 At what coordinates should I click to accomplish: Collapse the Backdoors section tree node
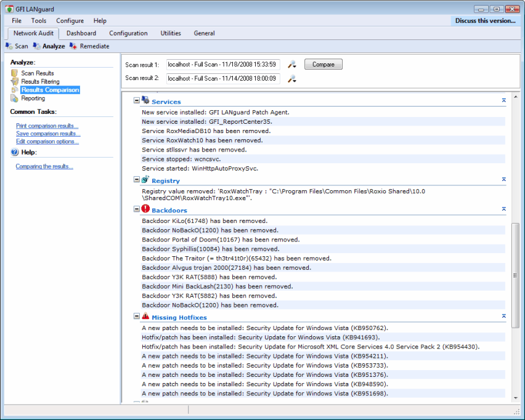coord(137,209)
